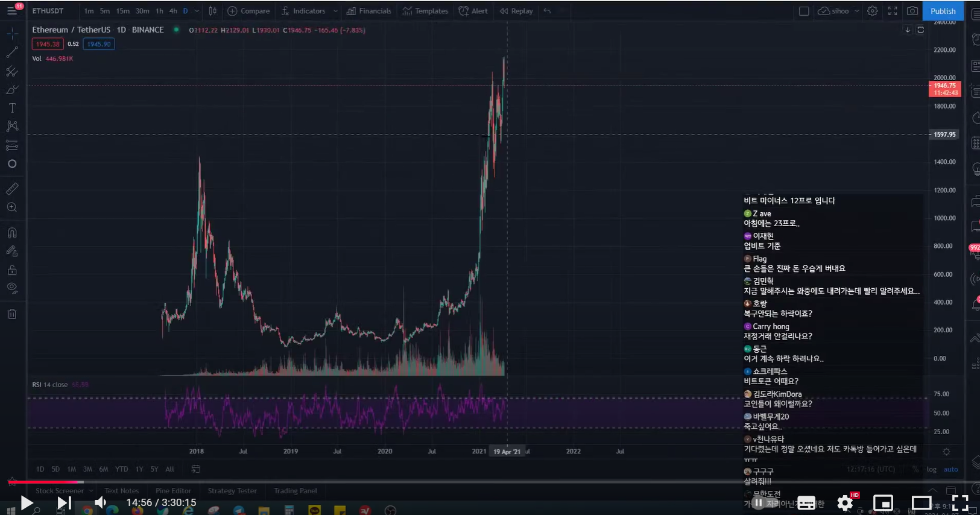
Task: Open the Trading Panel tab
Action: [x=296, y=491]
